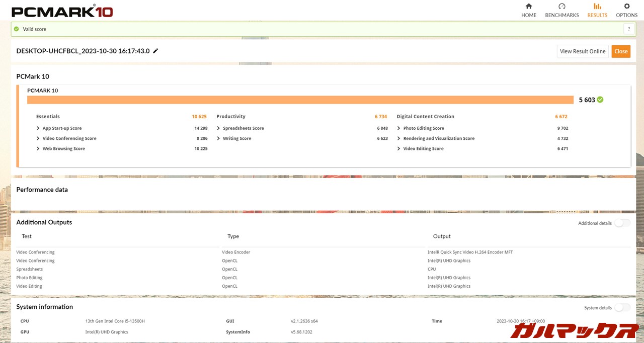Click the green valid score checkmark icon
Image resolution: width=644 pixels, height=343 pixels.
coord(17,29)
